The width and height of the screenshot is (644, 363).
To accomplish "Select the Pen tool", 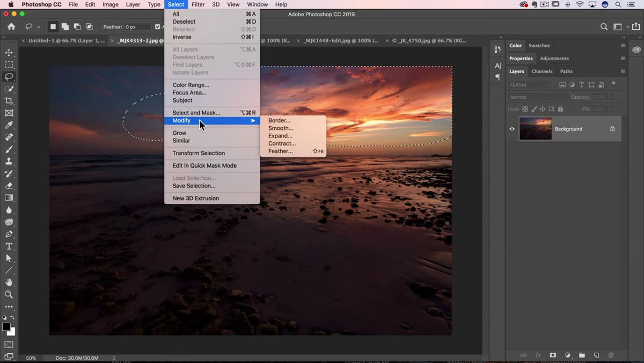I will tap(9, 234).
